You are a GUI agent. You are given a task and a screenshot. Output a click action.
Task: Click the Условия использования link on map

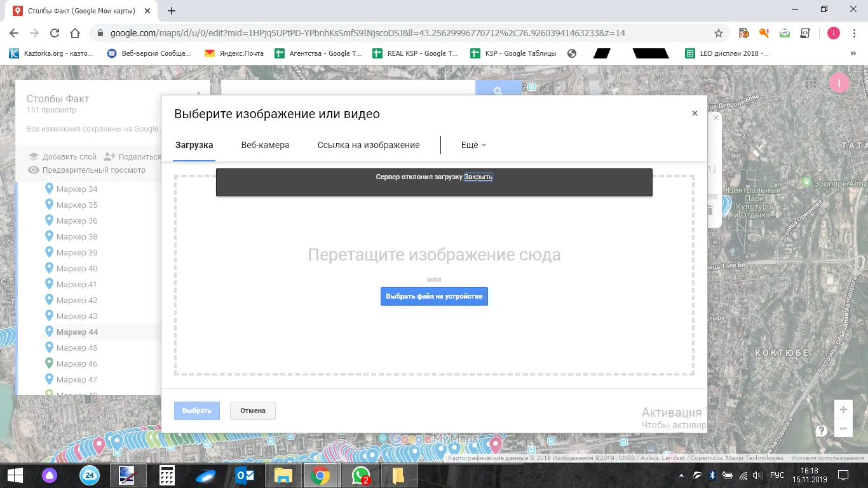[x=827, y=458]
